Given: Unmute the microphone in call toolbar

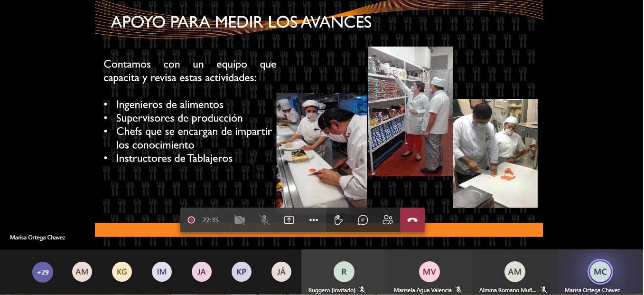Looking at the screenshot, I should 264,220.
